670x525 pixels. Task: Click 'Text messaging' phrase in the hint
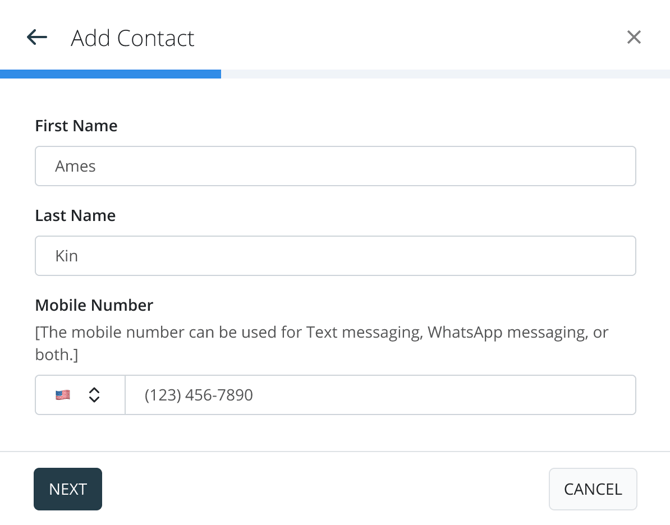359,333
